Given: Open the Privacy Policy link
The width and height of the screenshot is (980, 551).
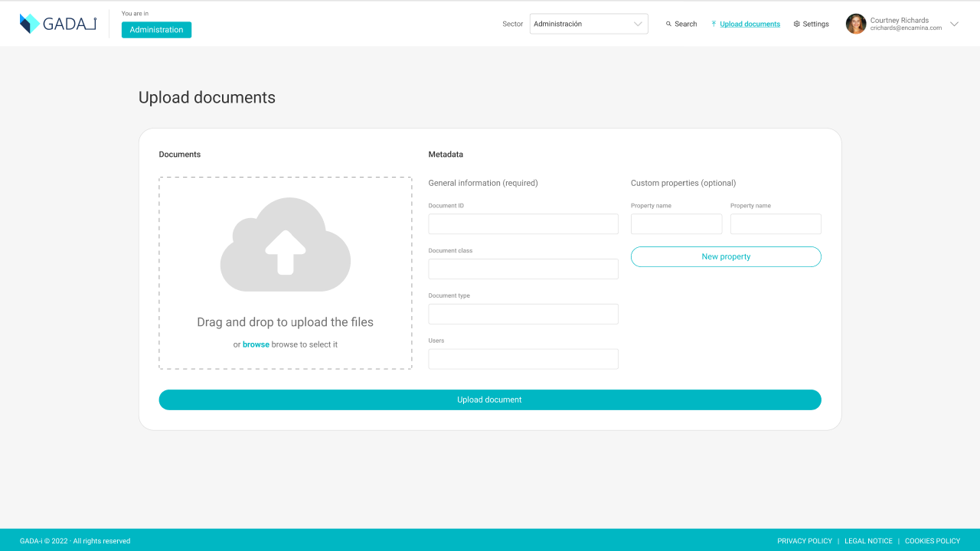Looking at the screenshot, I should coord(805,541).
